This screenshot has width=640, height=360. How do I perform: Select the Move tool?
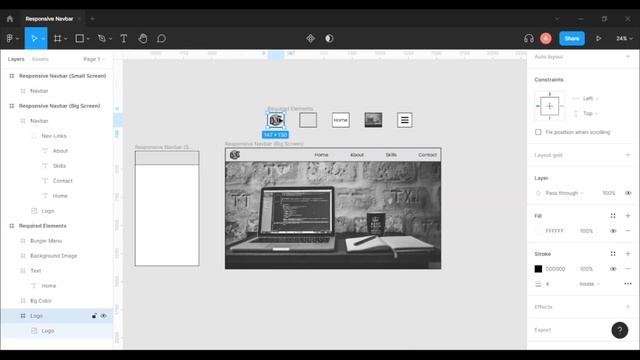pyautogui.click(x=34, y=38)
